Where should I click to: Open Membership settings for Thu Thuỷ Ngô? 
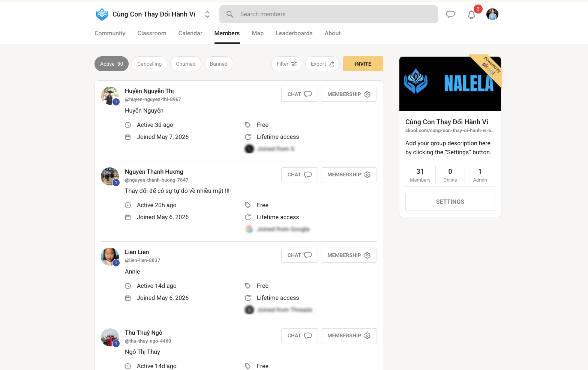[349, 336]
